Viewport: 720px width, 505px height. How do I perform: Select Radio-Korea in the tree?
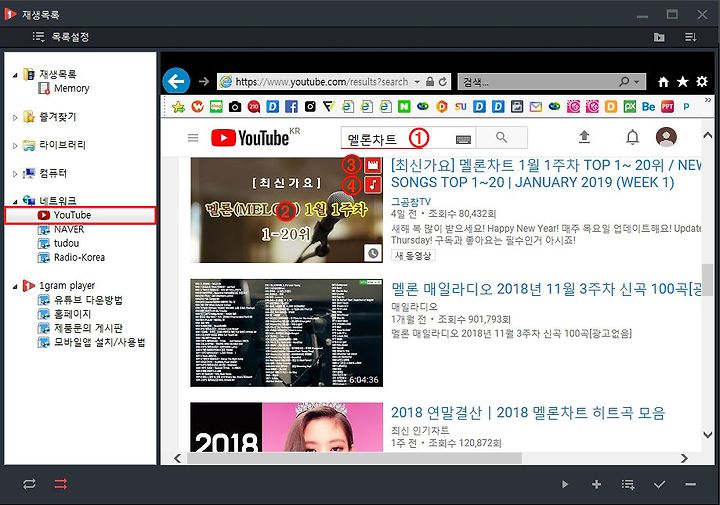coord(71,257)
